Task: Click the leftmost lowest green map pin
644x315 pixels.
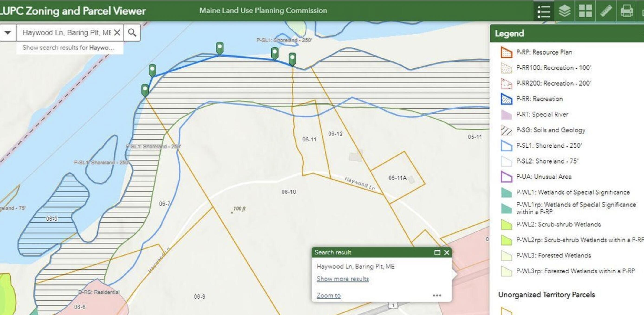Action: point(145,90)
